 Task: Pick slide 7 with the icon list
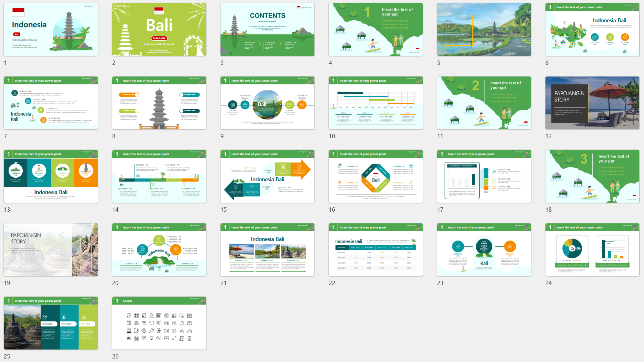tap(51, 103)
